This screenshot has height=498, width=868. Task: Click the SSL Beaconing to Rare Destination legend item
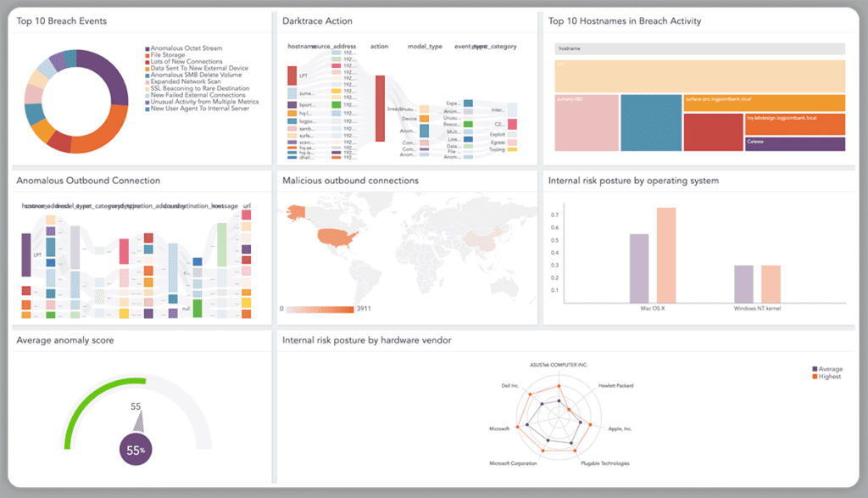199,88
